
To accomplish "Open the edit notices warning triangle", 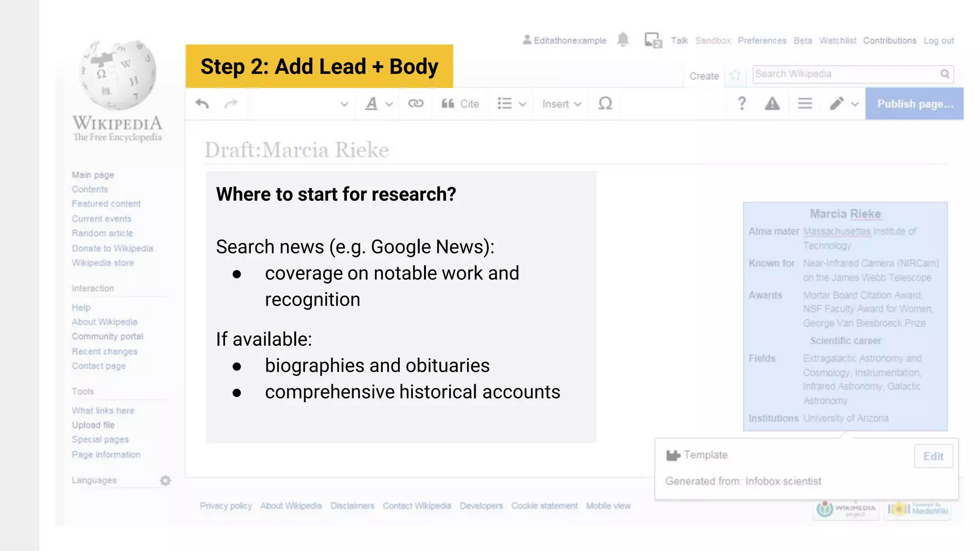I will coord(772,103).
